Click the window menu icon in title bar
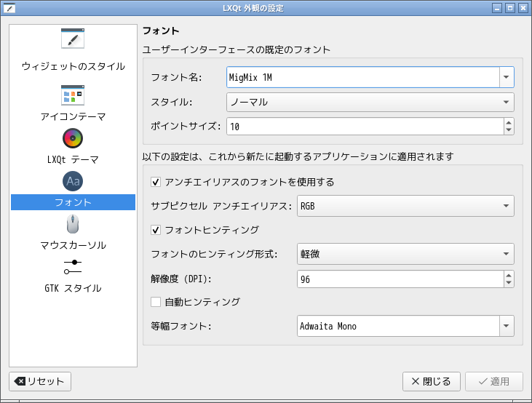The image size is (532, 403). (9, 8)
